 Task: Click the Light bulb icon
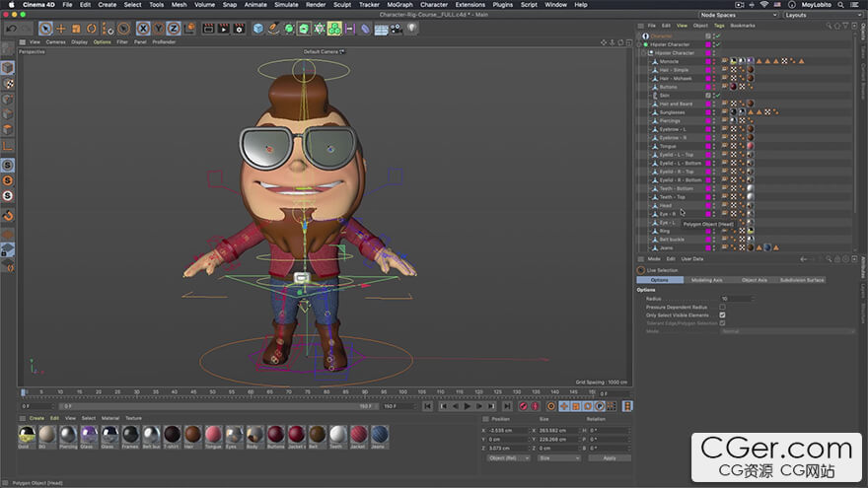tap(412, 28)
